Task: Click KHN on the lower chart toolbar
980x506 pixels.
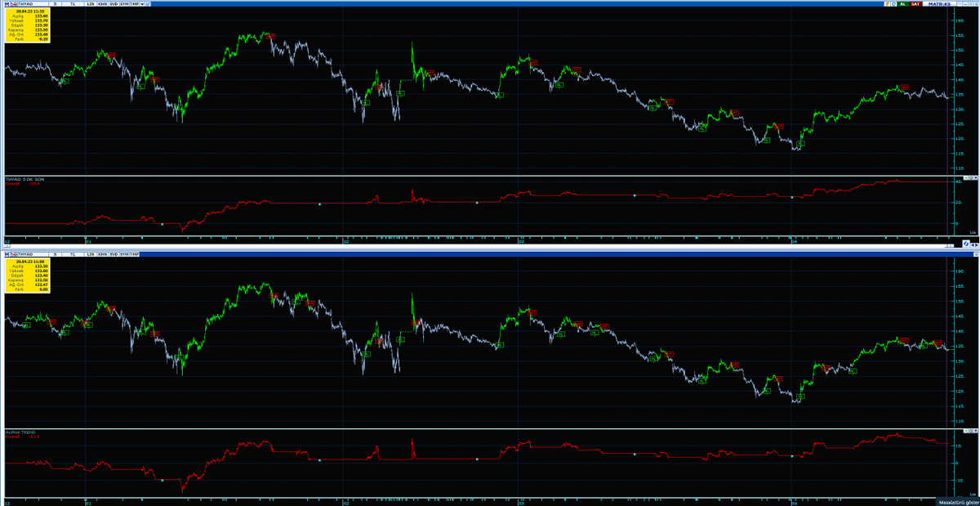Action: click(x=103, y=254)
